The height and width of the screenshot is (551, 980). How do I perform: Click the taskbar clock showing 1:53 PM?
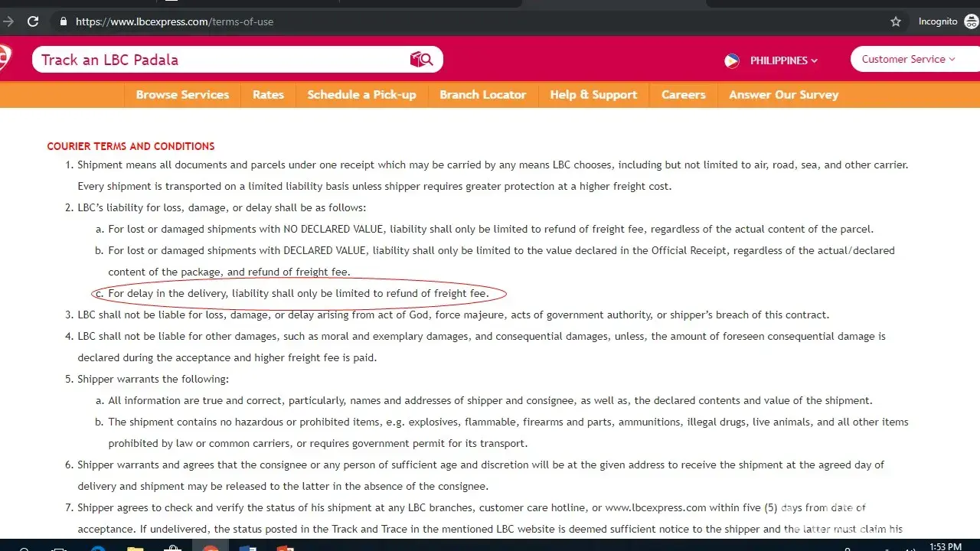(945, 546)
